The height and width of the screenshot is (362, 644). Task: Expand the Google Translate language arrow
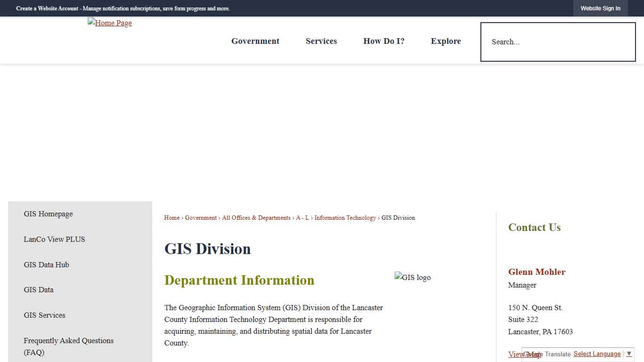click(629, 354)
